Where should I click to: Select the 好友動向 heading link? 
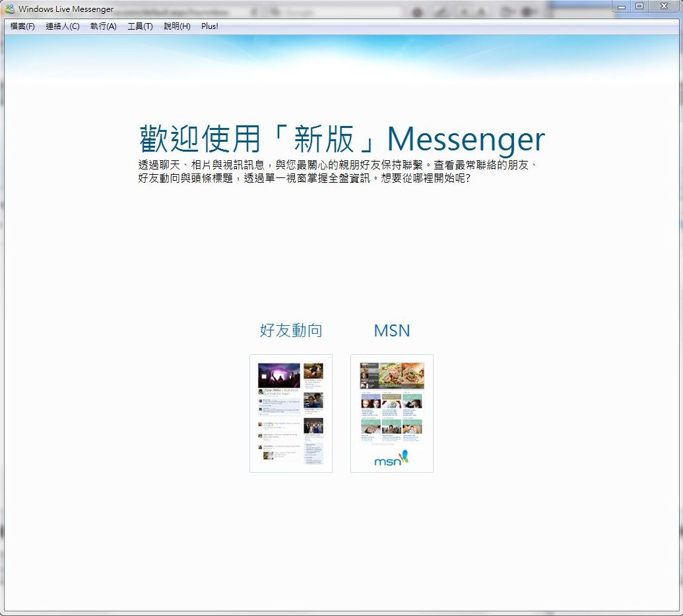pyautogui.click(x=291, y=330)
